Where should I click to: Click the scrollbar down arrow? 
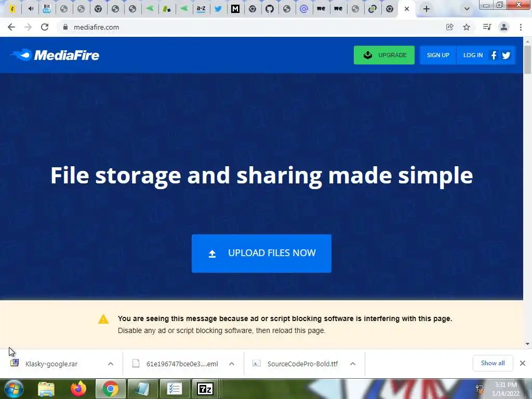point(527,344)
